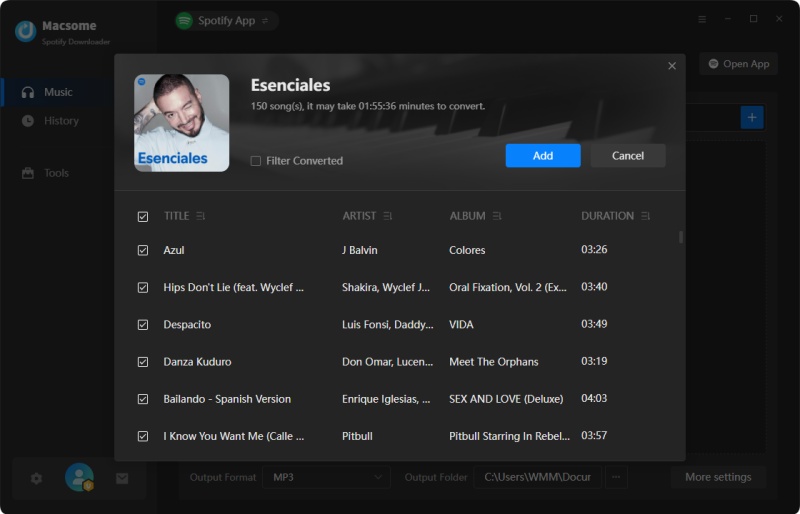Close the Esenciales dialog with X
Image resolution: width=800 pixels, height=514 pixels.
[672, 66]
